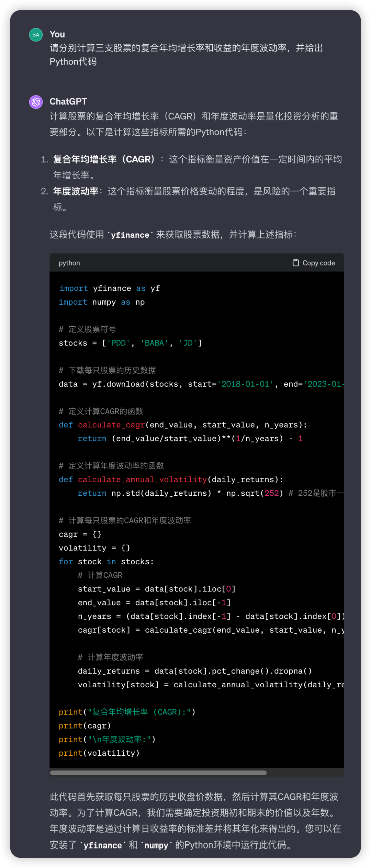Click the '# 下载每只股票的历史数据' comment line
The height and width of the screenshot is (868, 371).
pyautogui.click(x=107, y=370)
